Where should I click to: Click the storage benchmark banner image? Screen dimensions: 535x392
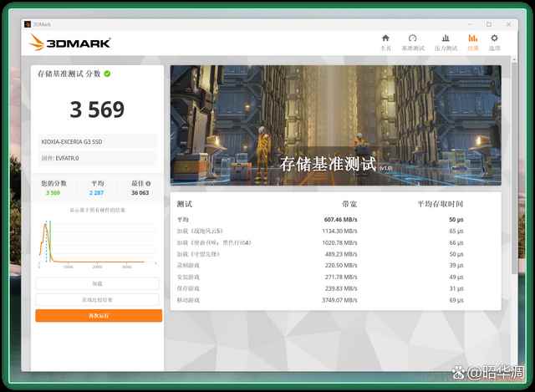[x=336, y=125]
